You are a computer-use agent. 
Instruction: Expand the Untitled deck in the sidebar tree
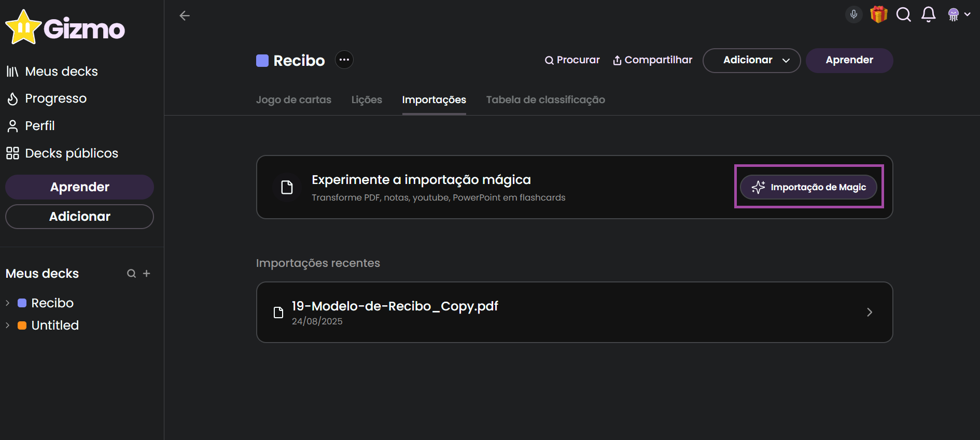click(x=8, y=325)
